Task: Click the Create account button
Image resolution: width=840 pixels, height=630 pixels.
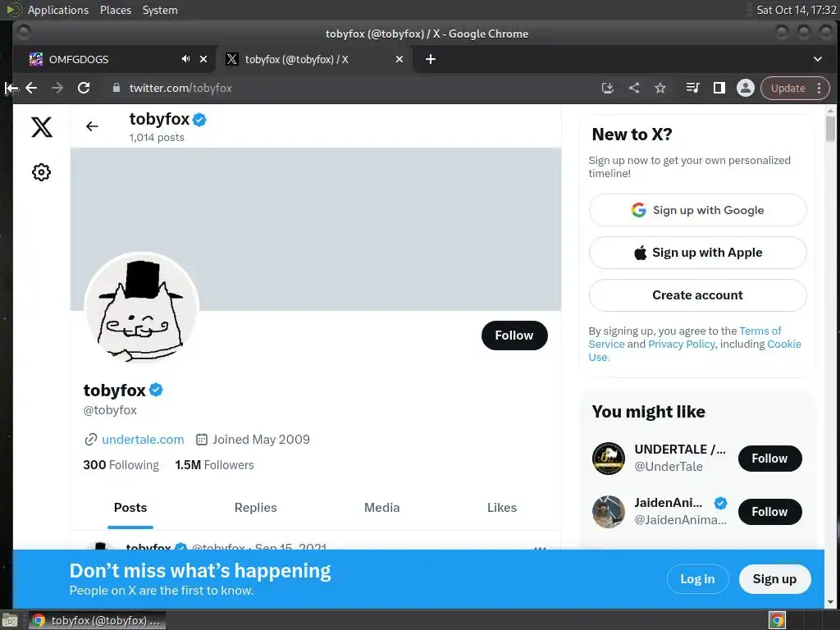Action: click(697, 295)
